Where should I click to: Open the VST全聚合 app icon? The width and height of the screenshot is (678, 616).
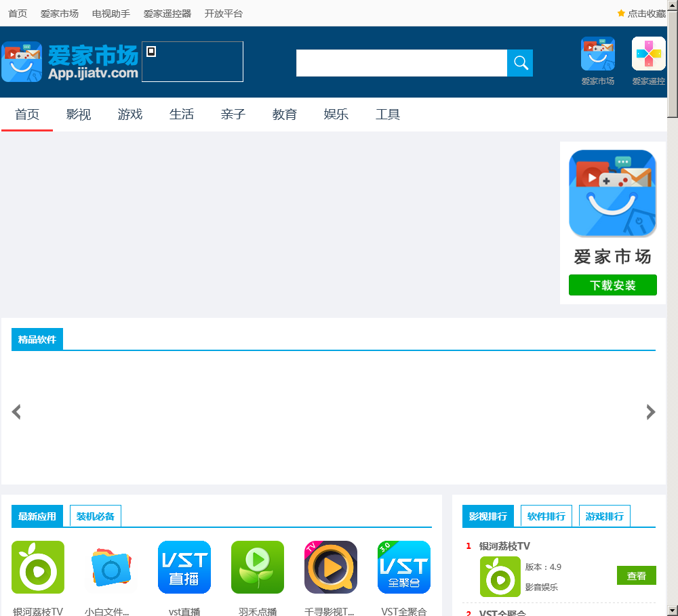tap(404, 567)
